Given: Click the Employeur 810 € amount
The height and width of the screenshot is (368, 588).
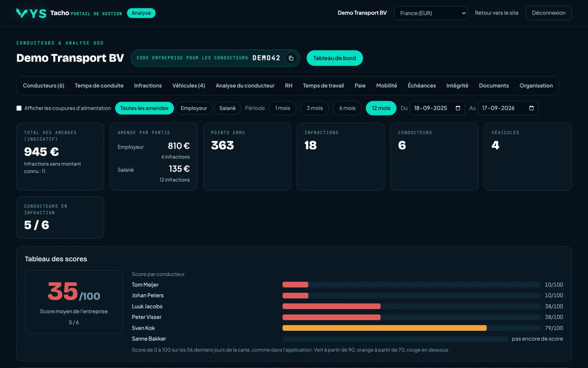Looking at the screenshot, I should [x=179, y=146].
